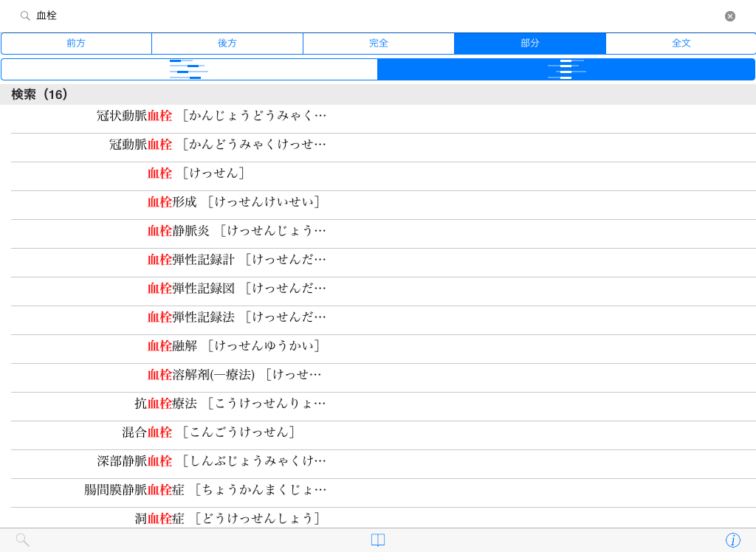
Task: Select the centered keyword alignment layout
Action: coord(566,69)
